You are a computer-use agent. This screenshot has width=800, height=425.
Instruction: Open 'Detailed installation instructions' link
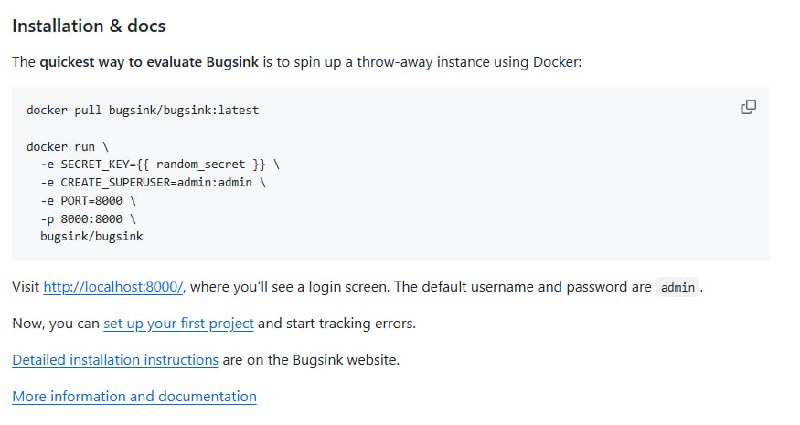point(115,359)
